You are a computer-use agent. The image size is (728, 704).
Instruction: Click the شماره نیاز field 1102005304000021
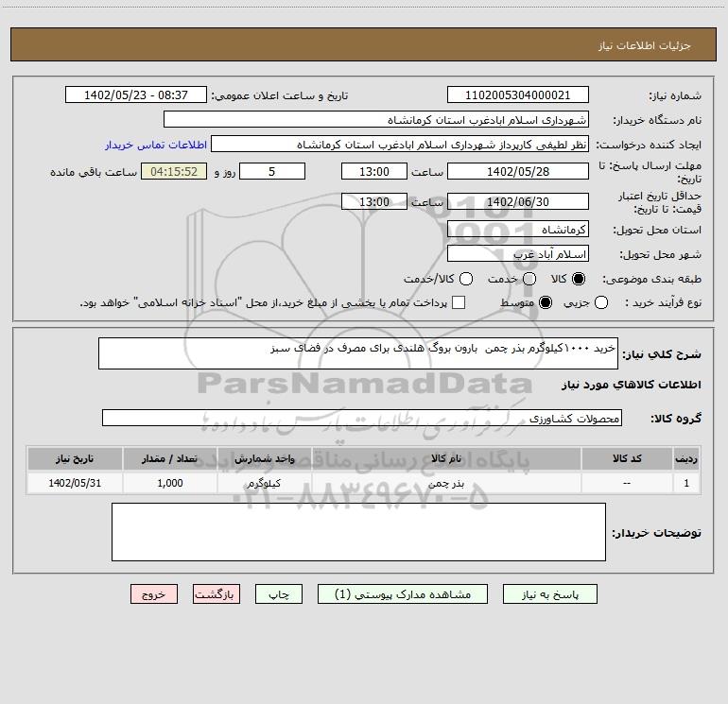[x=518, y=95]
